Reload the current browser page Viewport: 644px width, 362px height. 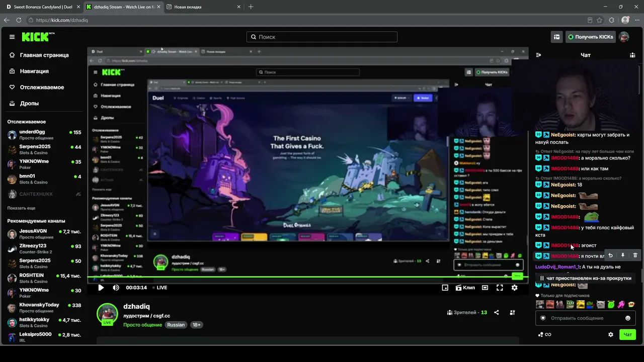click(19, 20)
